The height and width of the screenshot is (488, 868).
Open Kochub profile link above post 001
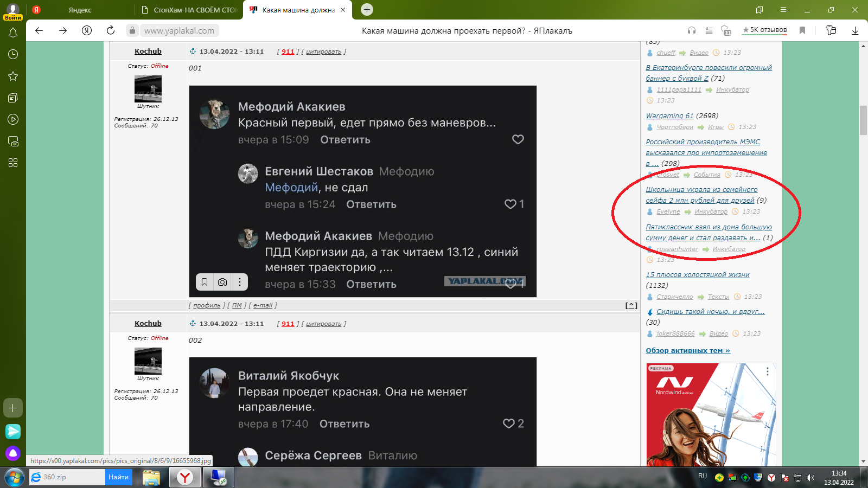pos(148,52)
